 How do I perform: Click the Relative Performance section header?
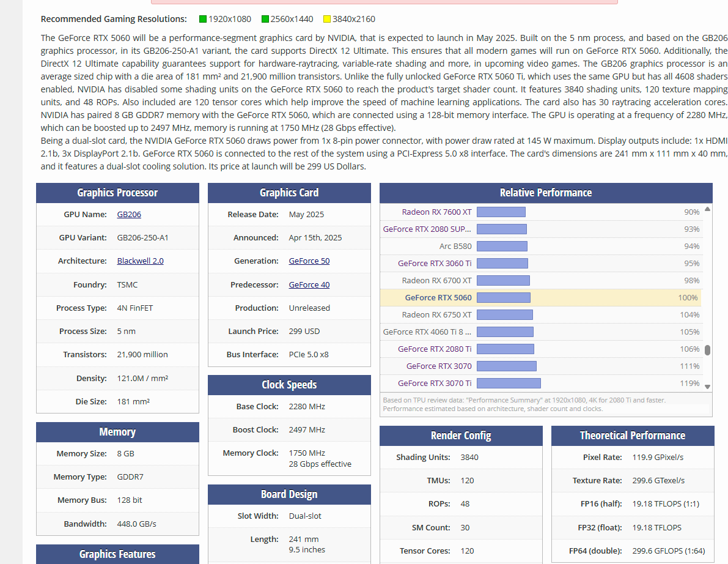546,193
